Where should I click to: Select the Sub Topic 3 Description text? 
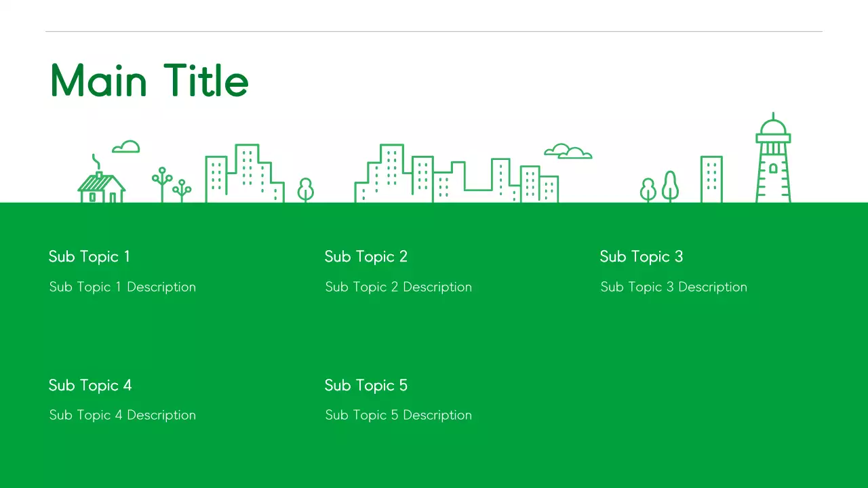pyautogui.click(x=673, y=287)
